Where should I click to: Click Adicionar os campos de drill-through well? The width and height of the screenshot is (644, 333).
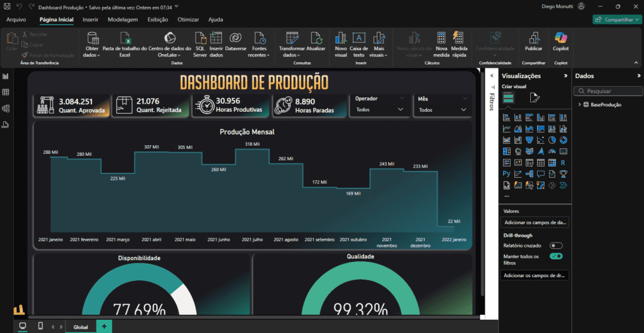click(x=535, y=276)
